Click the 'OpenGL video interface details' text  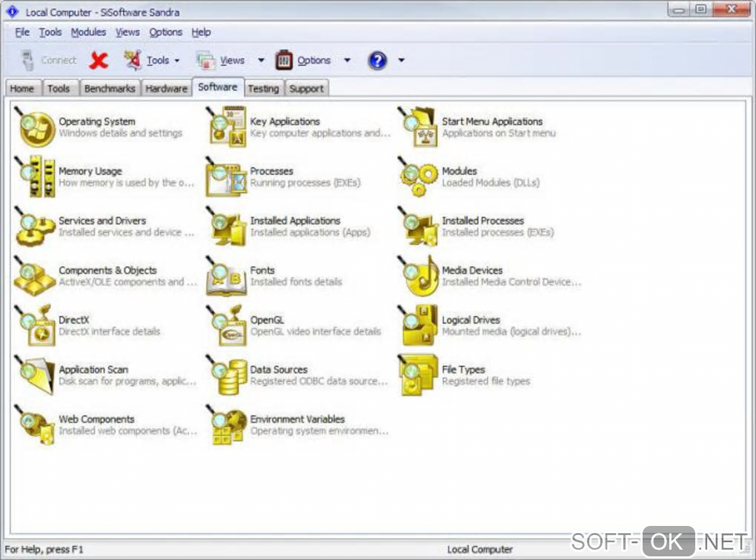point(315,332)
